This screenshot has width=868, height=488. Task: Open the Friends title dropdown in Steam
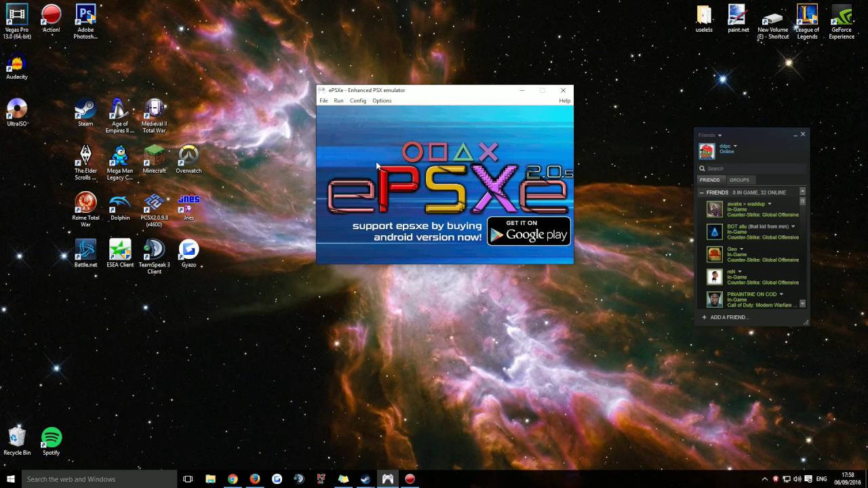point(719,136)
